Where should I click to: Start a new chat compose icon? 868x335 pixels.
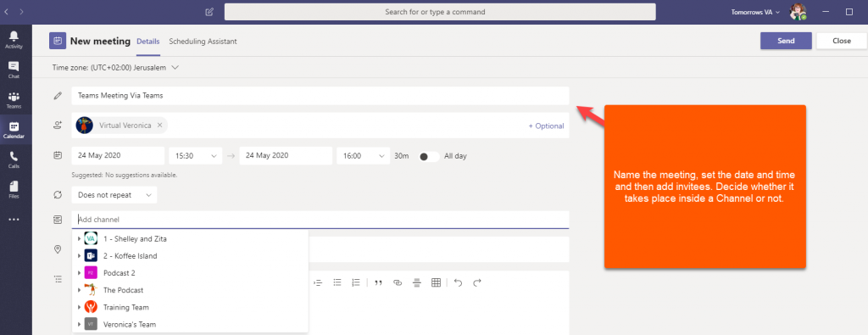pos(209,12)
